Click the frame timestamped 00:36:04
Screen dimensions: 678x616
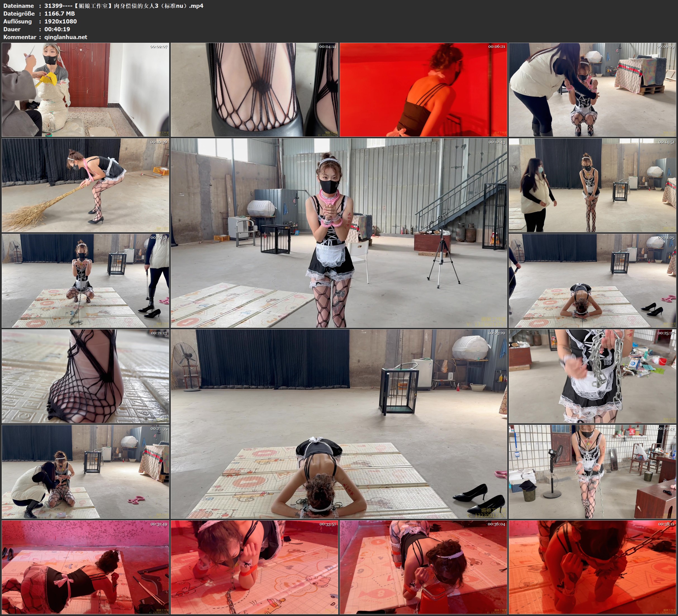424,567
